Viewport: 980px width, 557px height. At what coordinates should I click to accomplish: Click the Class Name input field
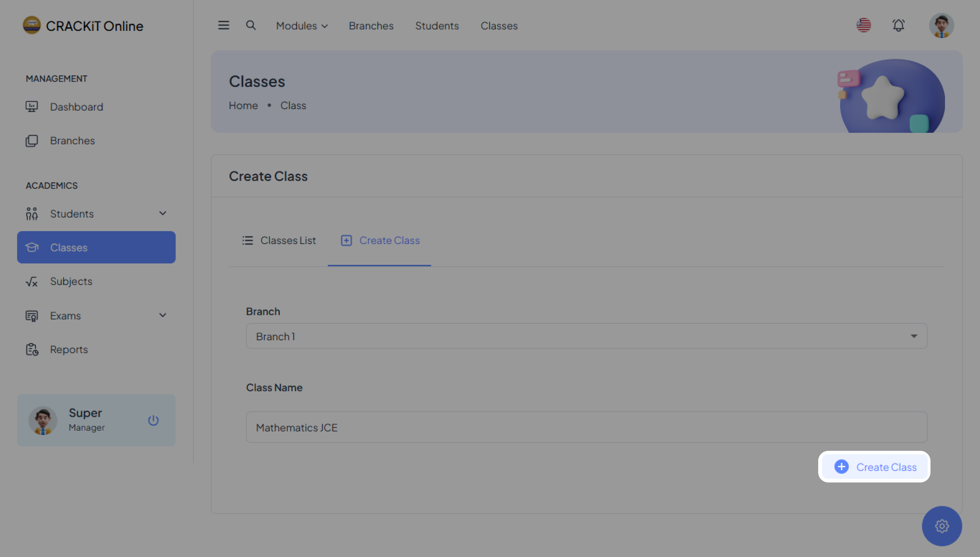click(x=586, y=427)
